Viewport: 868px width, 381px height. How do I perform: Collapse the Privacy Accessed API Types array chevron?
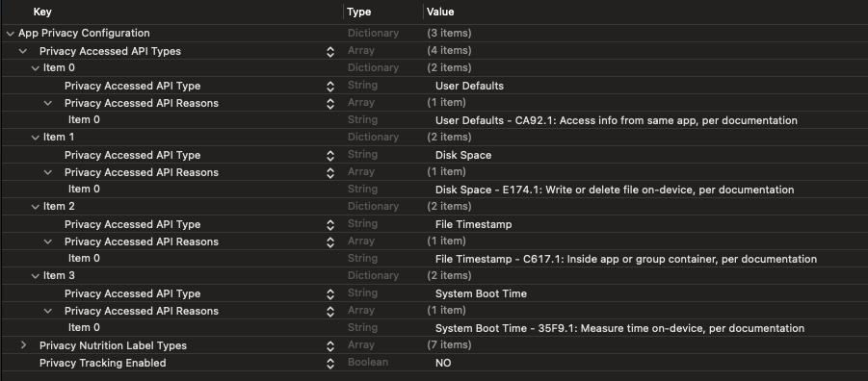pos(23,51)
